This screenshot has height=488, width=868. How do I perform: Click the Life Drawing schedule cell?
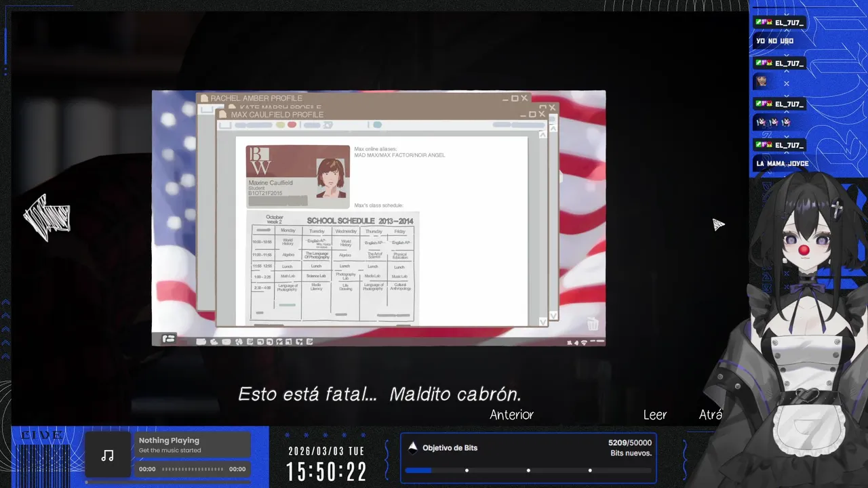(345, 287)
